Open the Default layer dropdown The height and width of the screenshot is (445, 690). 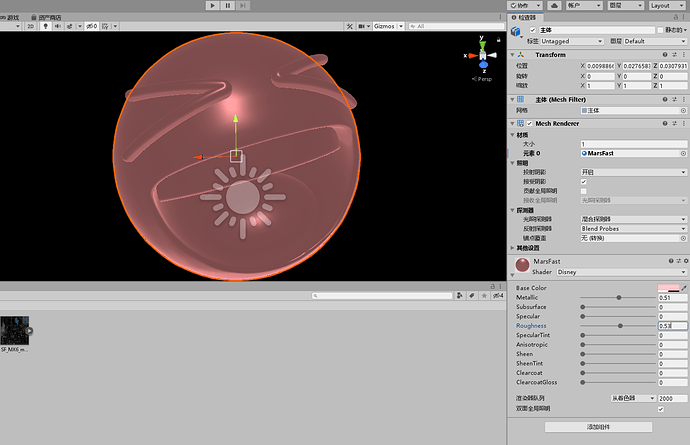pos(655,41)
